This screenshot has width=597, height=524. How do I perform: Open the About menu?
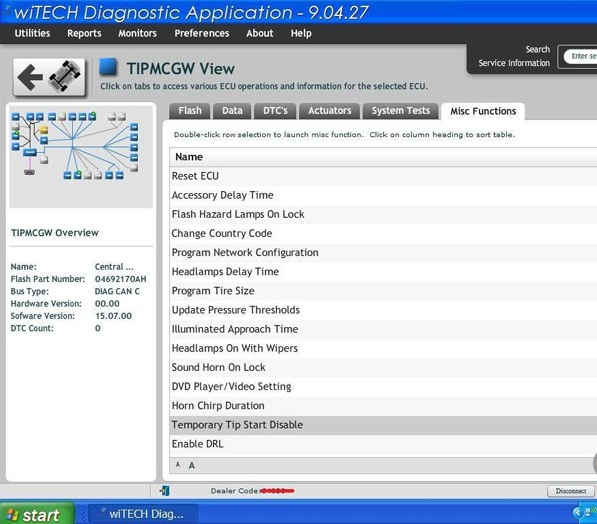260,33
